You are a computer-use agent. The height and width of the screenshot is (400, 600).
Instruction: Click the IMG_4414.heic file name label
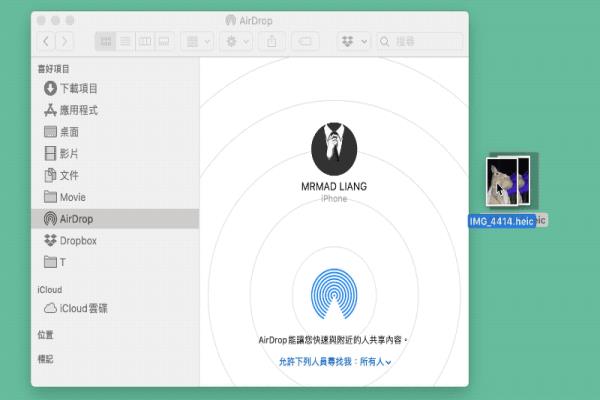tap(501, 221)
